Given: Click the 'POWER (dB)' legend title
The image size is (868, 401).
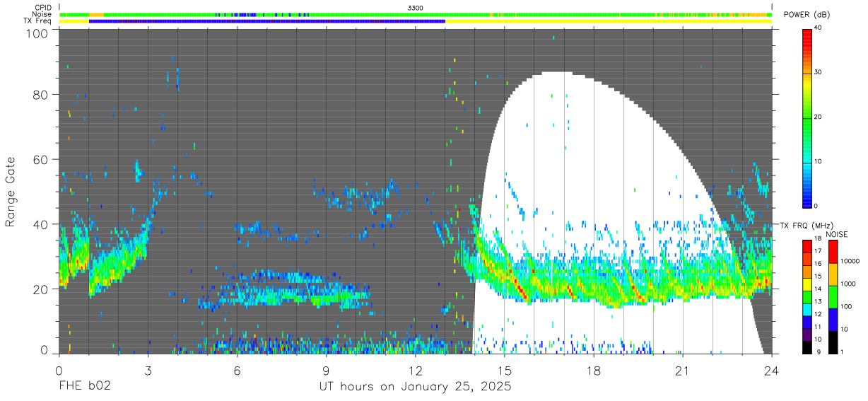Looking at the screenshot, I should [x=807, y=16].
